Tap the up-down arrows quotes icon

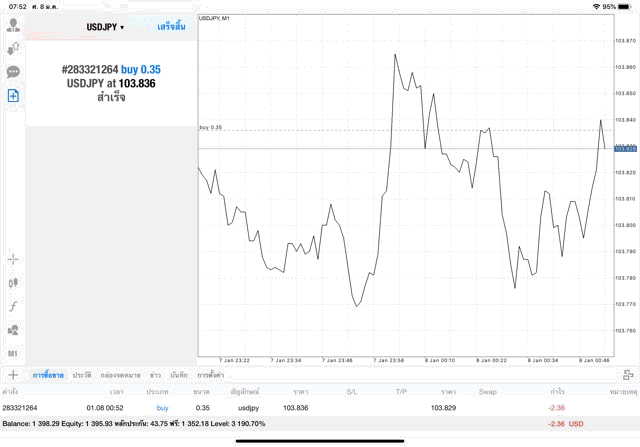[x=14, y=48]
